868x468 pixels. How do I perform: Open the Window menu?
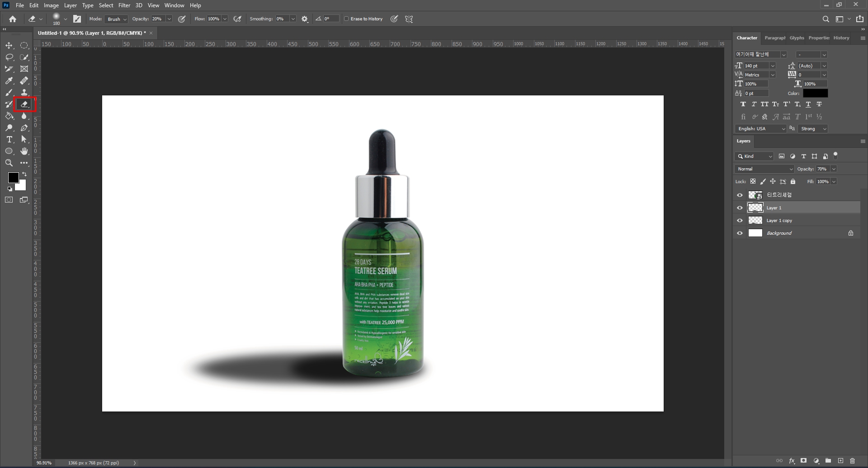(x=174, y=5)
